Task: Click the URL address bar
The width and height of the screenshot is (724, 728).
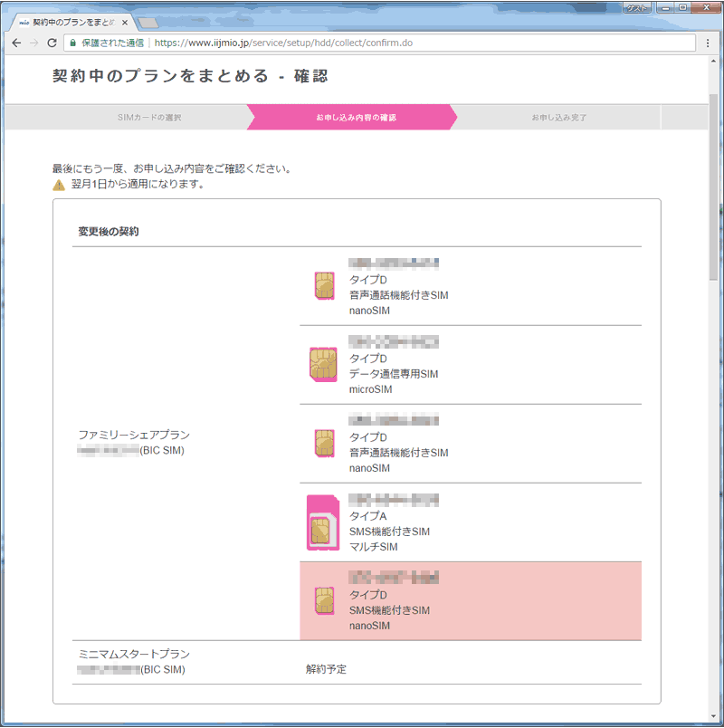Action: (407, 43)
